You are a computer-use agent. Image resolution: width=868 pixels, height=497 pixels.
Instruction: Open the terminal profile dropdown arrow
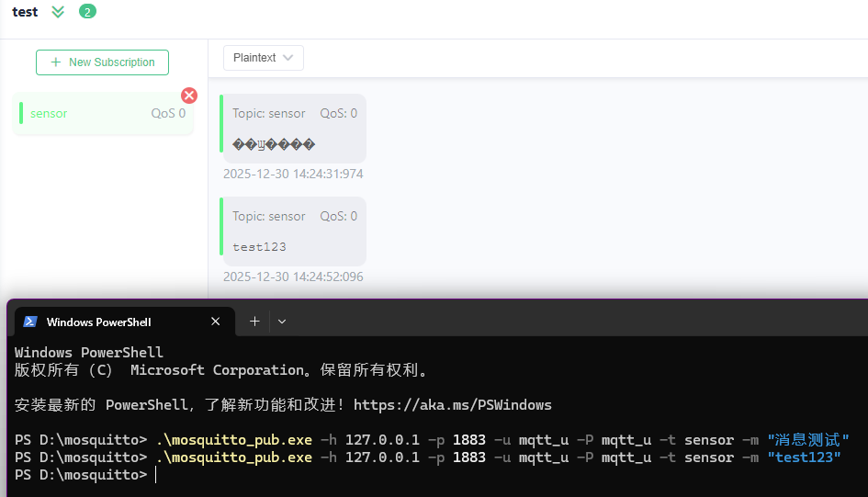pos(282,322)
